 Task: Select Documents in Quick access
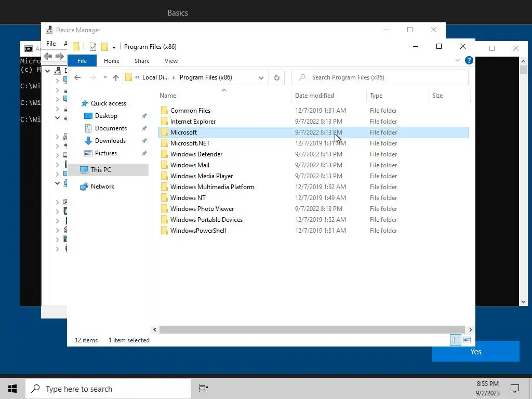(x=111, y=128)
